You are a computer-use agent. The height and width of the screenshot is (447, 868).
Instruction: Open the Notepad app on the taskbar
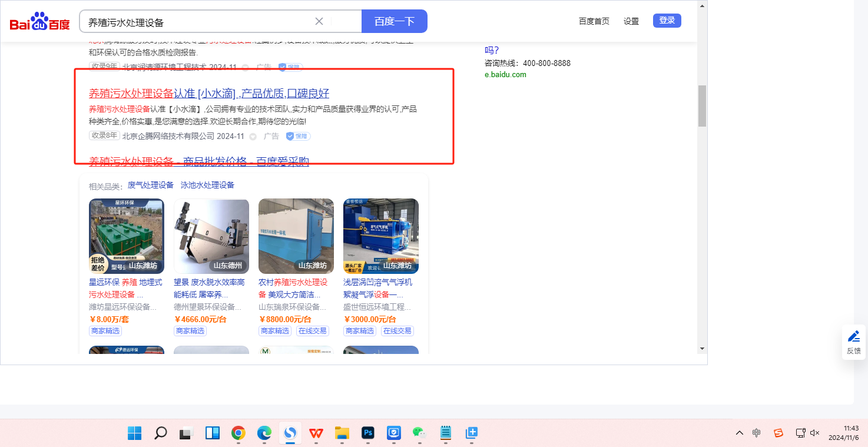point(446,433)
